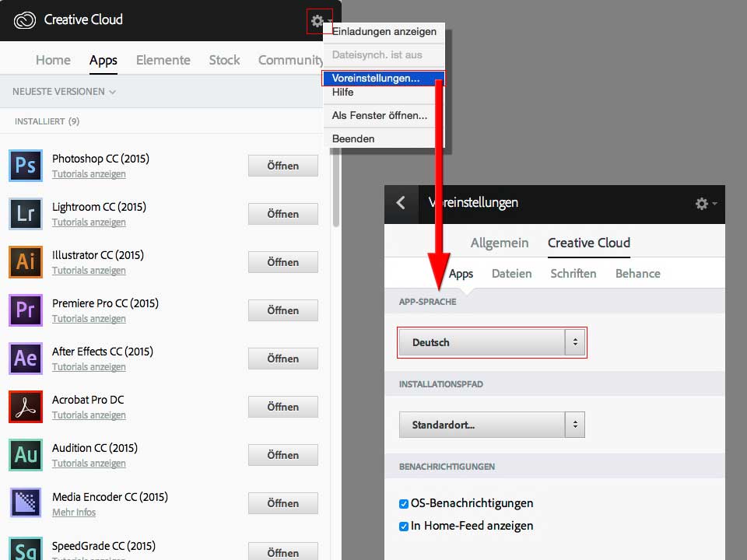Screen dimensions: 747x560
Task: Click Öffnen for SpeedGrade CC
Action: [283, 552]
